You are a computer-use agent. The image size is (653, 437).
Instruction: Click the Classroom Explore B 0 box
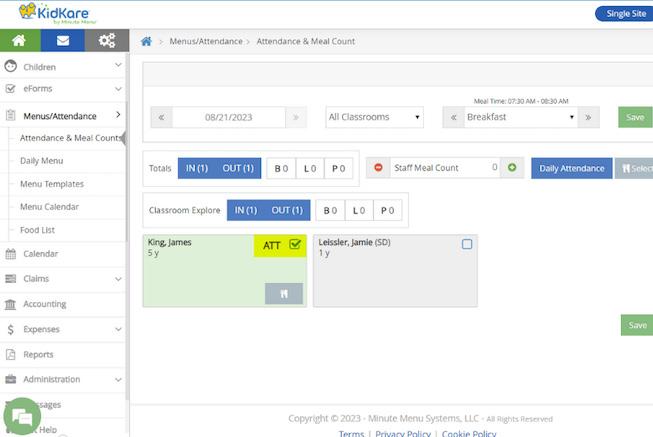330,210
